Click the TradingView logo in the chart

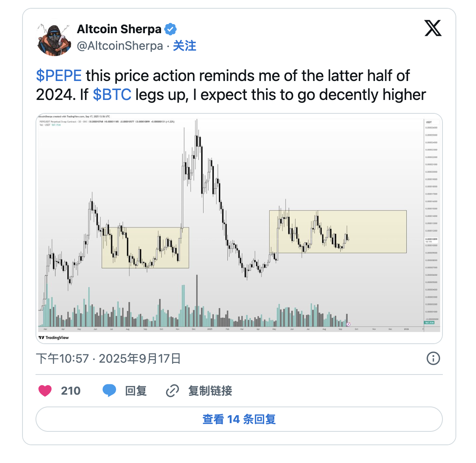pos(54,337)
